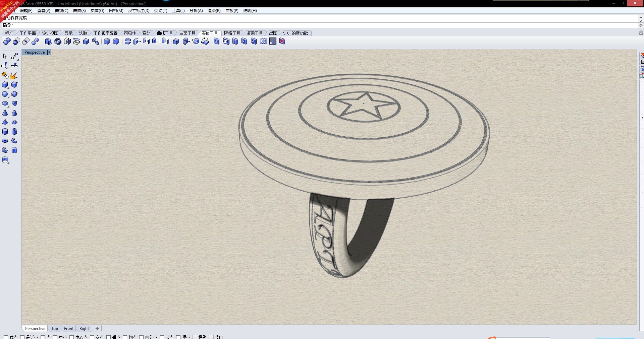Click the hole array grid icon
The width and height of the screenshot is (644, 339).
click(273, 41)
